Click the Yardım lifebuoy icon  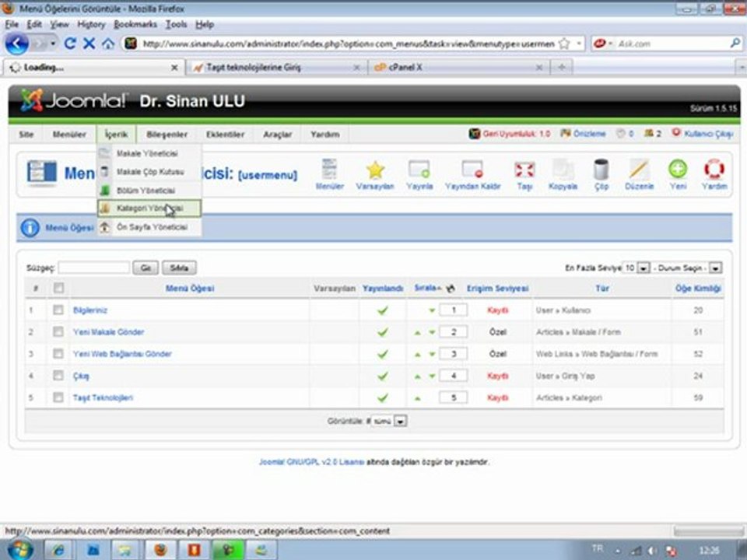[x=714, y=174]
